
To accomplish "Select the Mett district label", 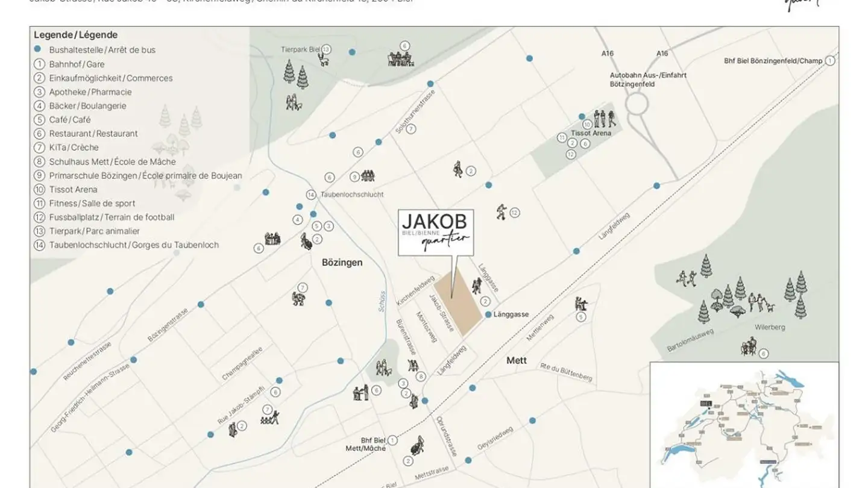I will pyautogui.click(x=517, y=360).
